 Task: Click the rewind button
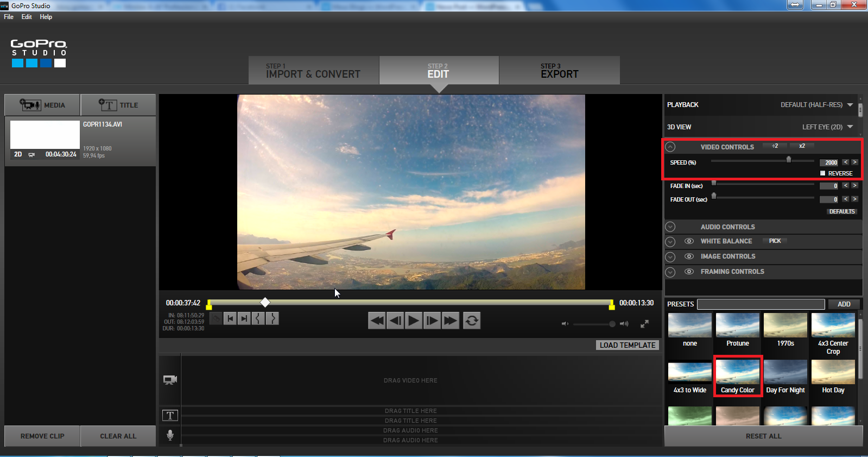377,321
